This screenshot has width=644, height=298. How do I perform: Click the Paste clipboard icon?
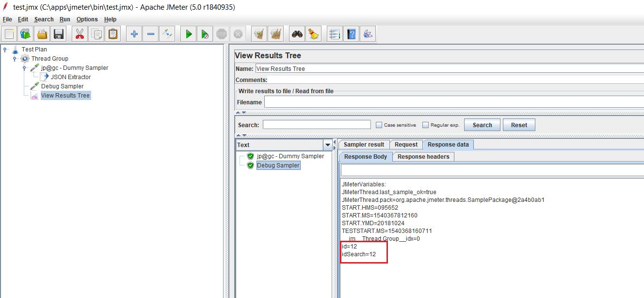pos(113,34)
